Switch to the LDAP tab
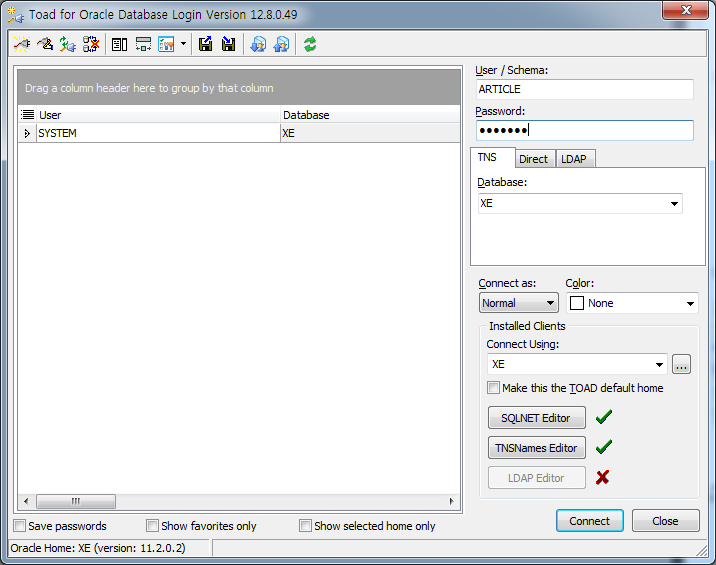The image size is (716, 565). [x=575, y=159]
